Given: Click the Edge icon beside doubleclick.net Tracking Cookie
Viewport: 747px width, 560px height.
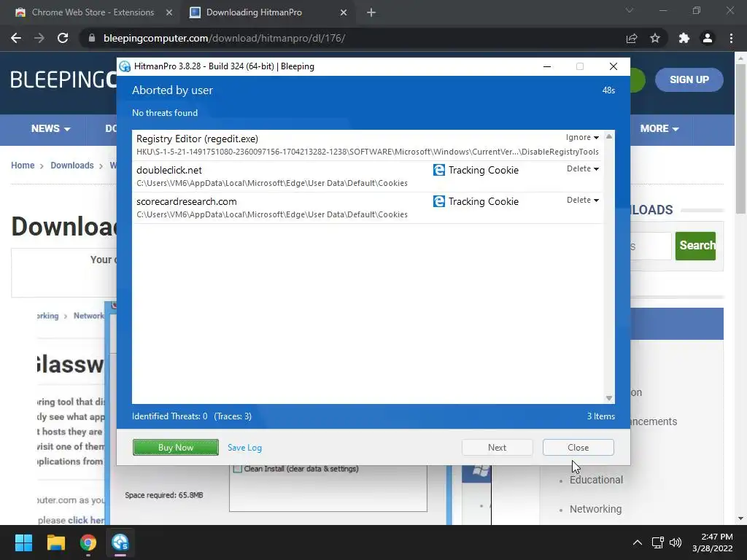Looking at the screenshot, I should point(438,170).
